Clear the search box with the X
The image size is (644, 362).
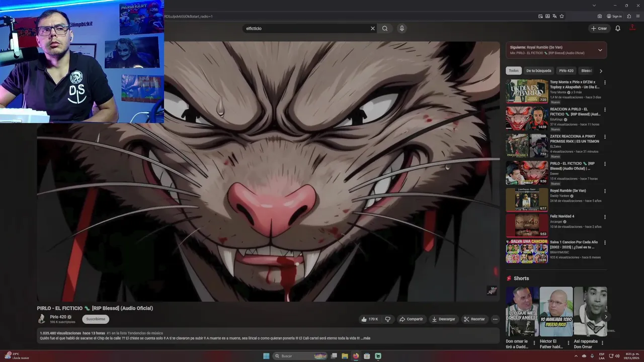[373, 29]
